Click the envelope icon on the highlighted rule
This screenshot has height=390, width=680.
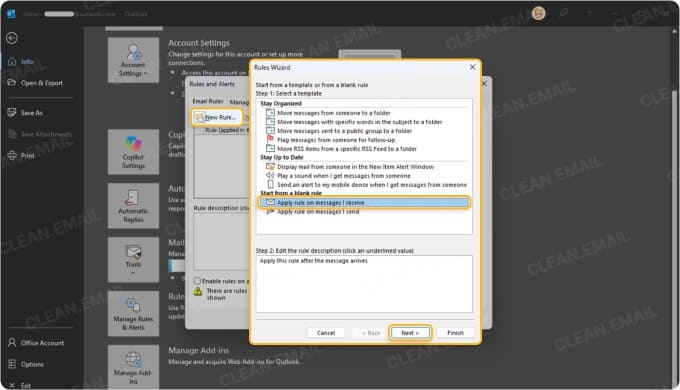click(x=270, y=202)
